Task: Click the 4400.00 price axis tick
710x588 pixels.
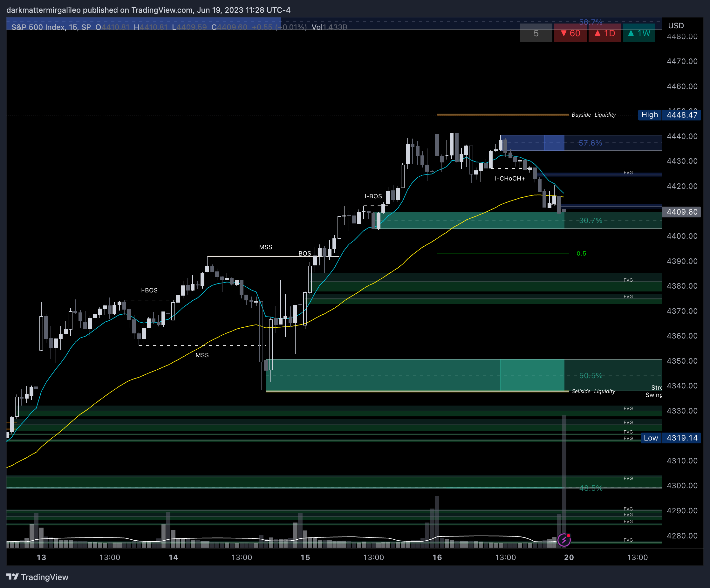Action: 682,236
